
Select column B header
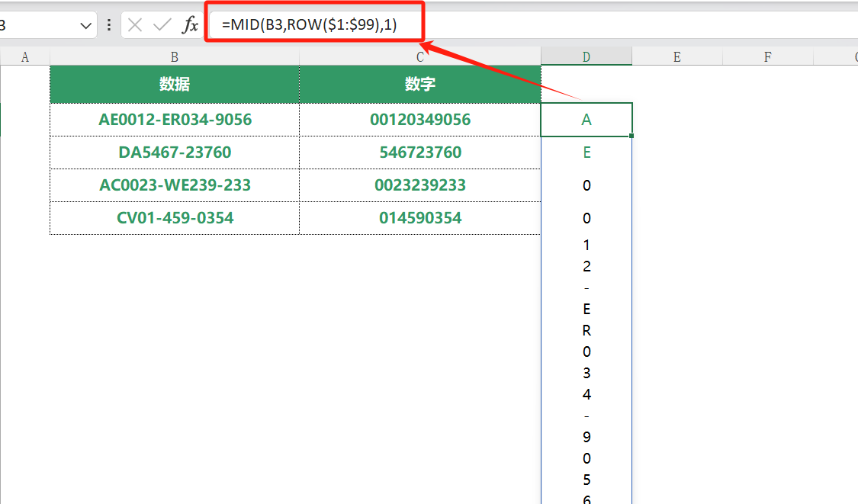point(175,57)
